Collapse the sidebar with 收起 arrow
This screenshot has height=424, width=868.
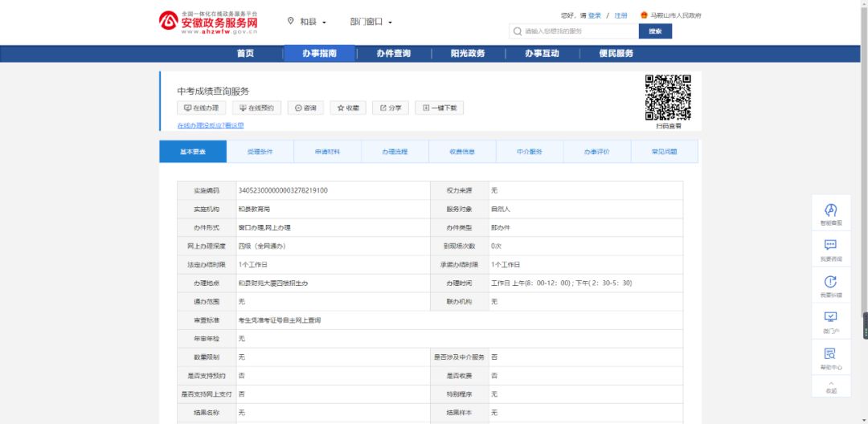tap(831, 385)
